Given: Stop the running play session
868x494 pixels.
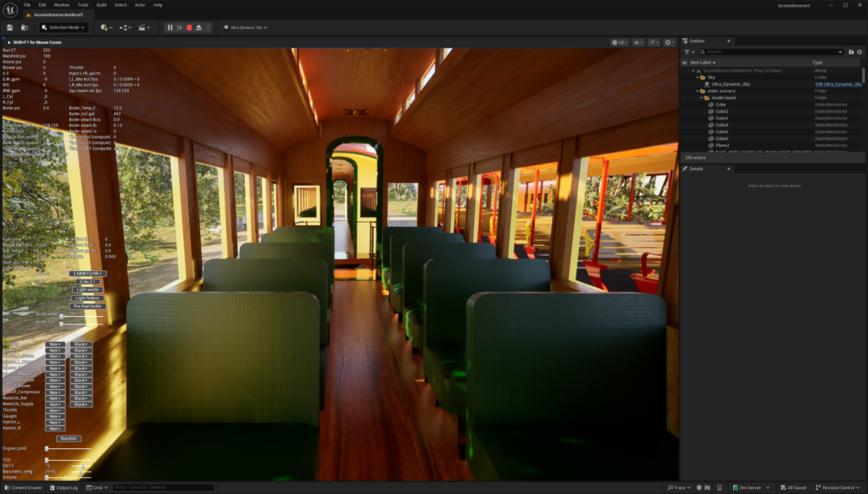Looking at the screenshot, I should pos(188,27).
